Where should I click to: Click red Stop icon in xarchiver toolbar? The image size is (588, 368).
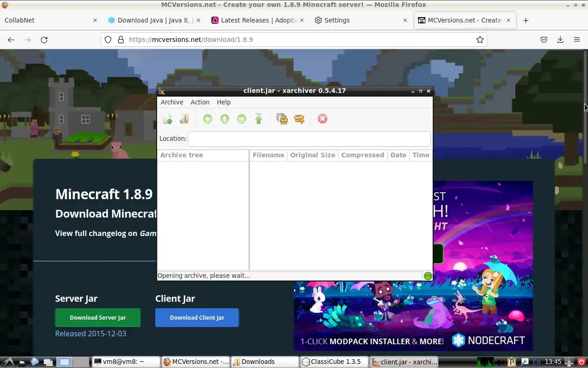pyautogui.click(x=322, y=119)
